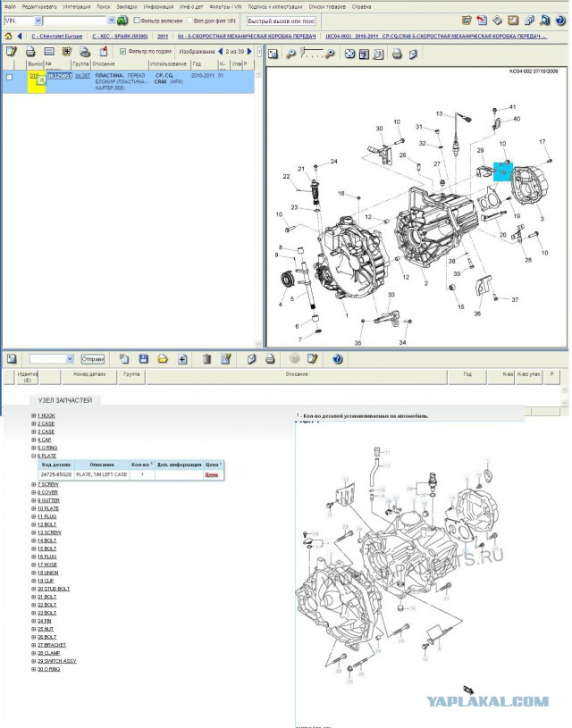The width and height of the screenshot is (572, 728).
Task: Delete order item with trash can icon
Action: point(207,358)
